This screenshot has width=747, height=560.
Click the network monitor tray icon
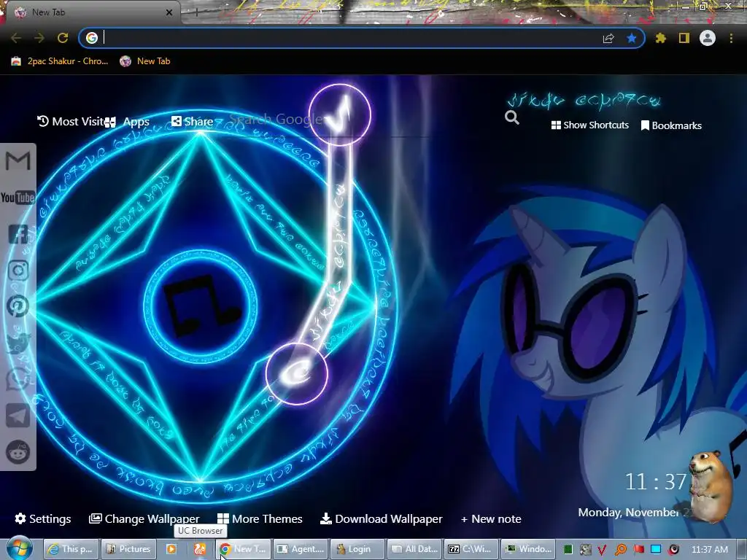point(656,550)
